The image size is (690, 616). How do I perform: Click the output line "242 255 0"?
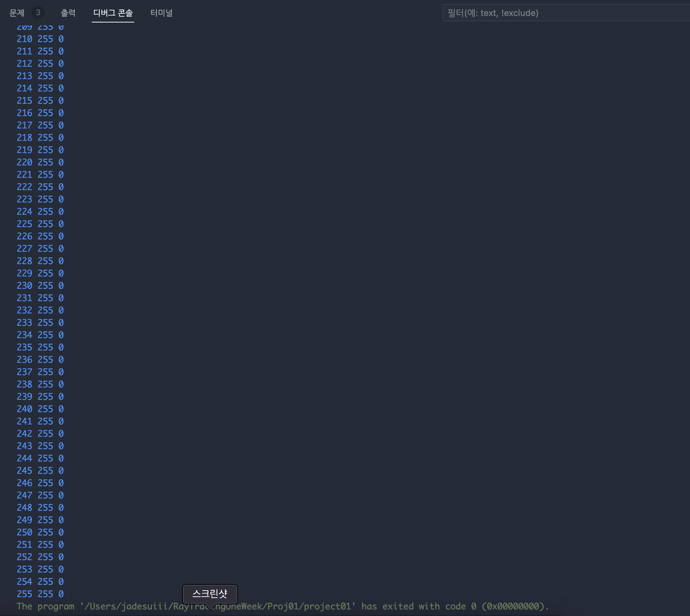point(40,434)
